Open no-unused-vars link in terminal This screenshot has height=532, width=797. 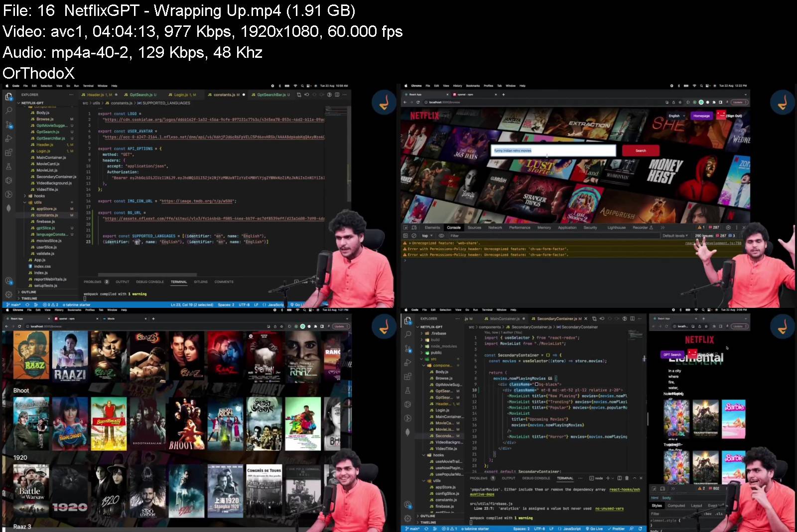click(x=609, y=509)
